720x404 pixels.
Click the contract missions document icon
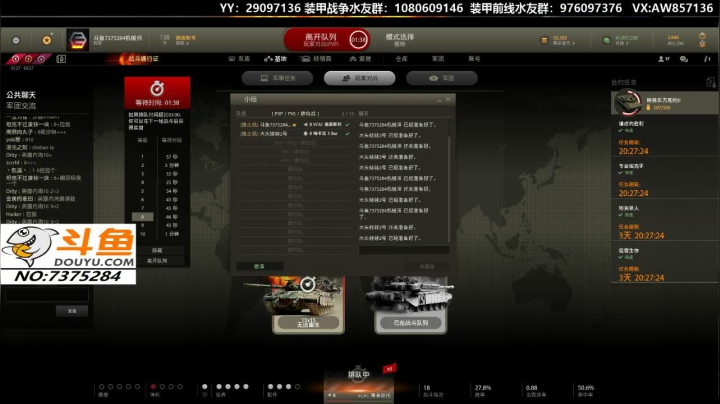coord(710,82)
